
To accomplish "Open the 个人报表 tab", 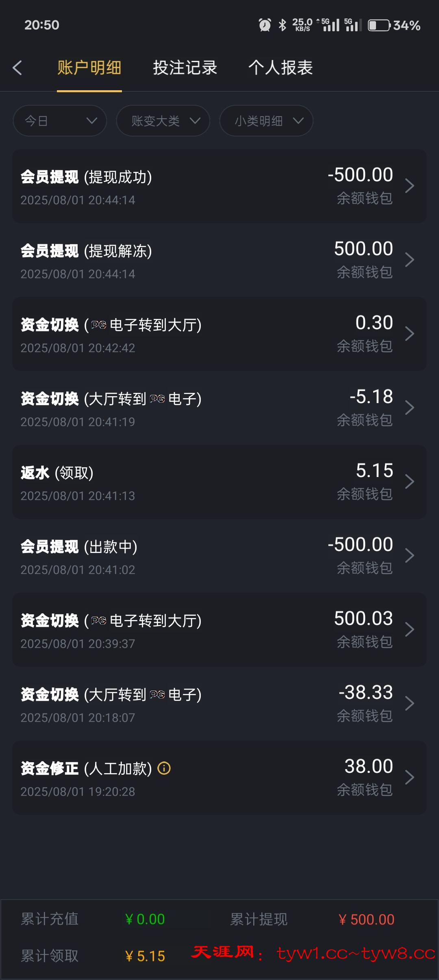I will point(280,68).
